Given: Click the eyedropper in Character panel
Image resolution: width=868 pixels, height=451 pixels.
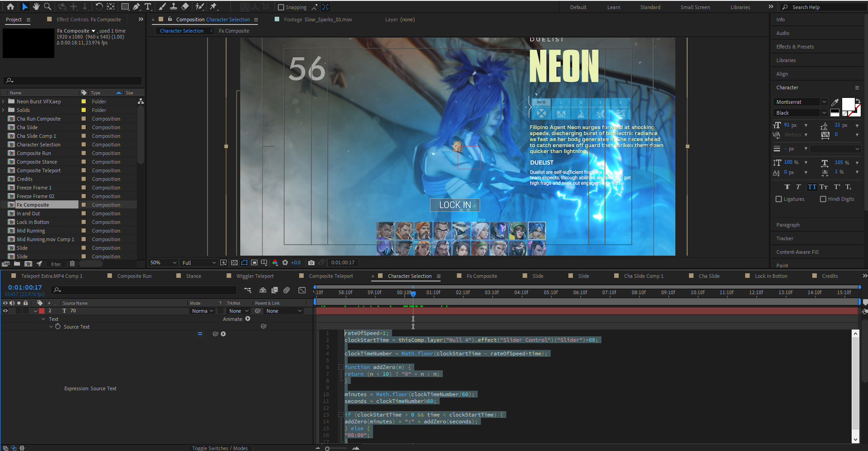Looking at the screenshot, I should click(835, 102).
